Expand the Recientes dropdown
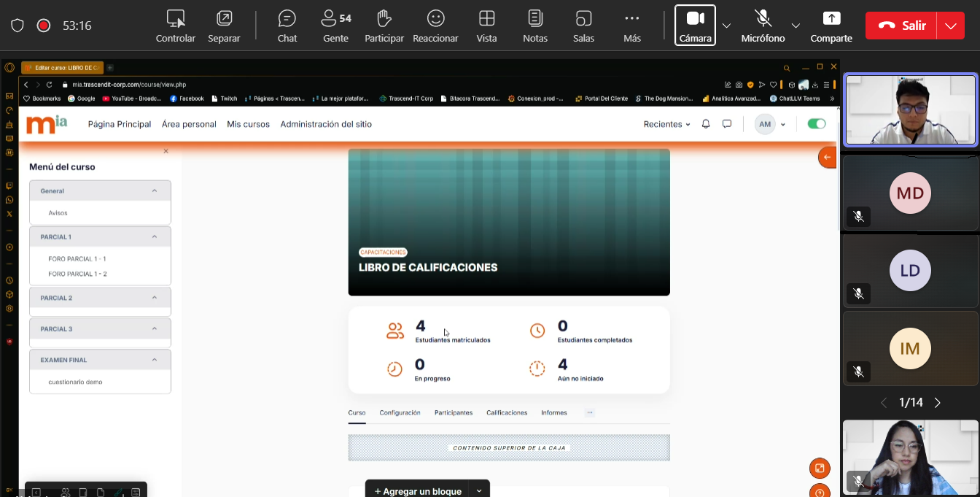The height and width of the screenshot is (497, 980). pos(666,124)
